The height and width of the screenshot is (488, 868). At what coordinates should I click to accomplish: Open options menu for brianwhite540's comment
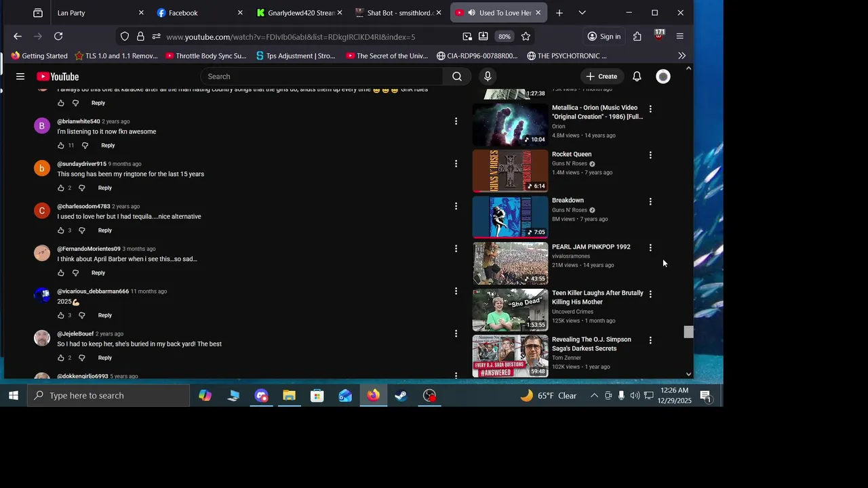click(456, 121)
